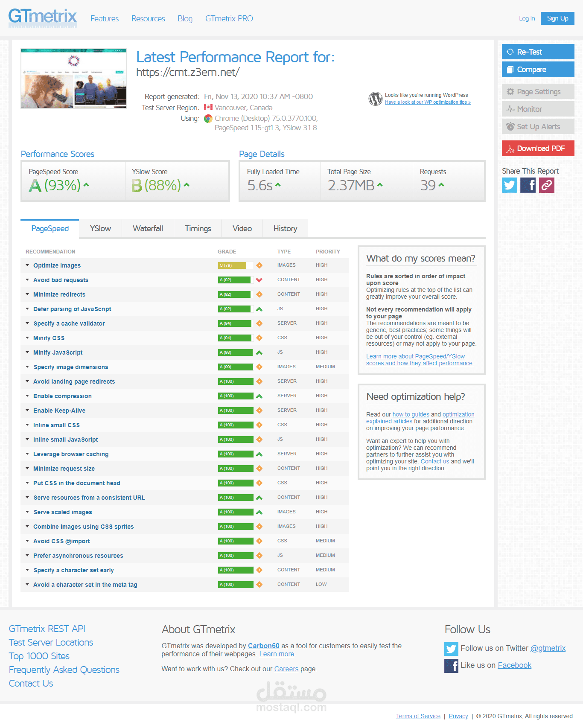Click the Twitter icon in the footer
Viewport: 583px width, 728px height.
point(451,649)
